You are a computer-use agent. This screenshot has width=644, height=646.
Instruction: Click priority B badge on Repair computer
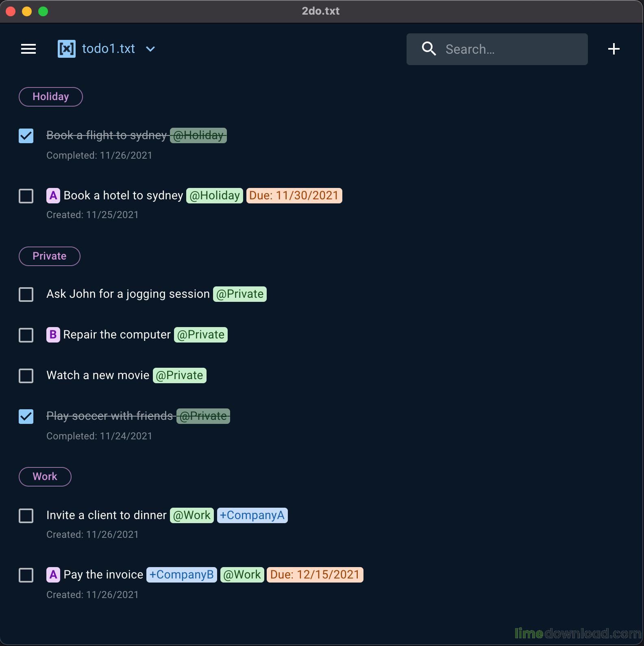[x=53, y=335]
